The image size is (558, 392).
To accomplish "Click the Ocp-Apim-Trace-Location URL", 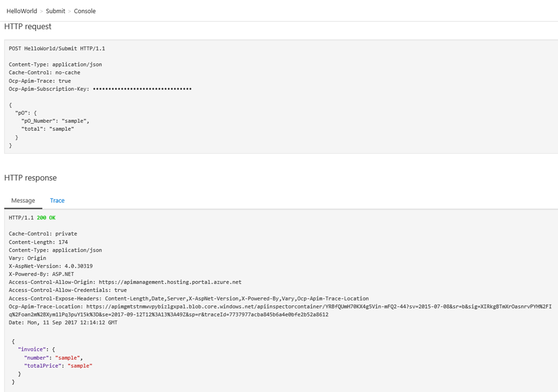I will click(280, 310).
